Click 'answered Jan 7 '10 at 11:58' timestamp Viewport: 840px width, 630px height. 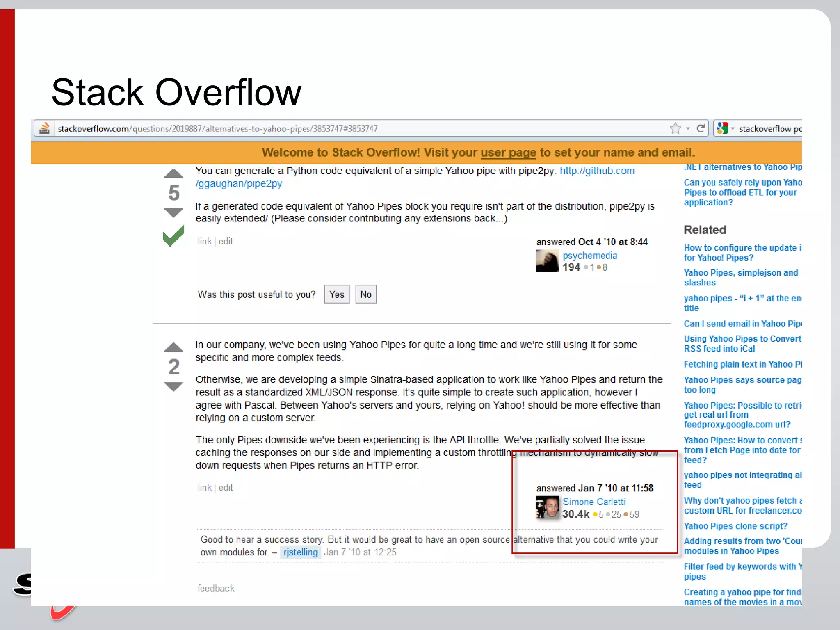[595, 488]
